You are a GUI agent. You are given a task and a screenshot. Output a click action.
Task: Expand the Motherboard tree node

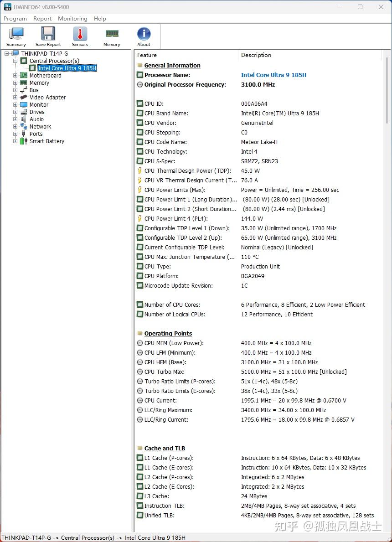[15, 75]
